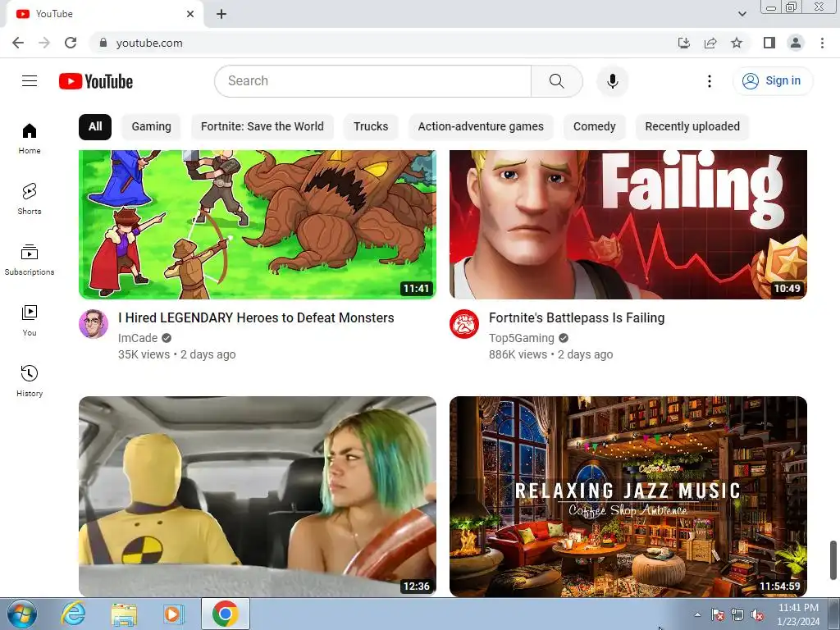This screenshot has width=840, height=630.
Task: Open YouTube settings three-dot menu
Action: pos(710,81)
